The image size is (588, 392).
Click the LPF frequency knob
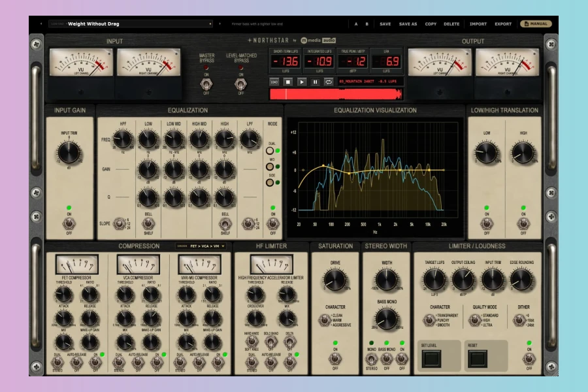coord(250,139)
